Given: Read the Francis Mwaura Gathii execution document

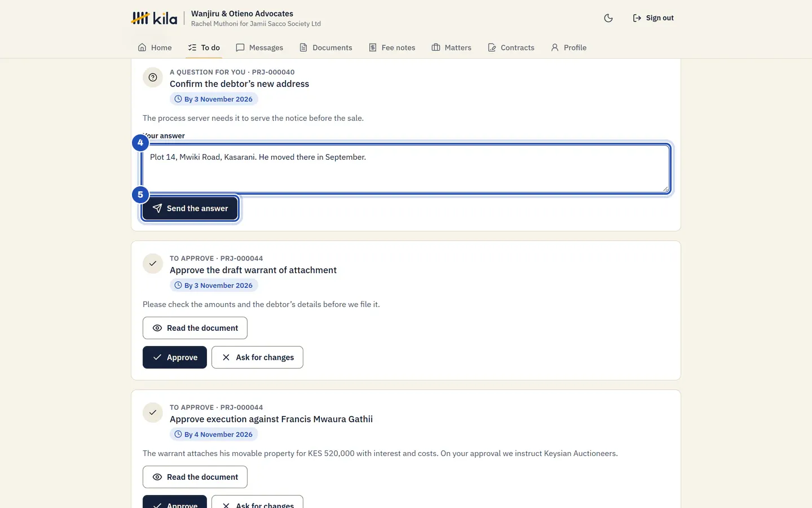Looking at the screenshot, I should click(x=195, y=477).
